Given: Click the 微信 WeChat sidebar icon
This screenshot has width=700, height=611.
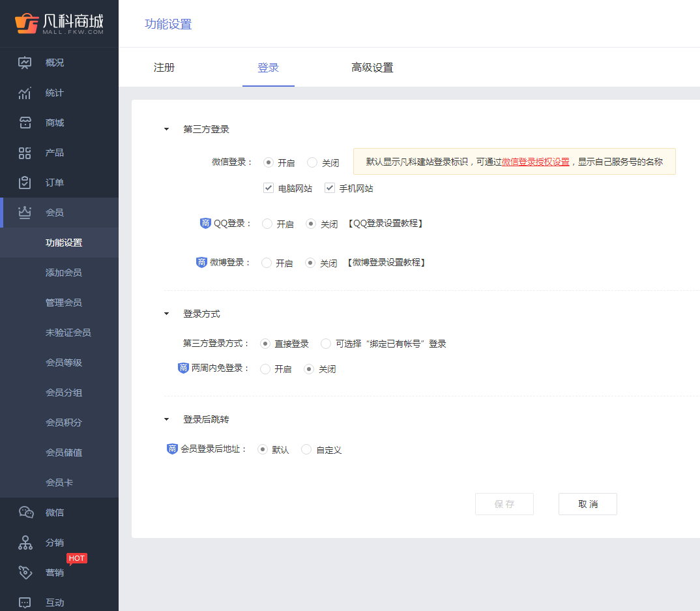Looking at the screenshot, I should pyautogui.click(x=25, y=513).
